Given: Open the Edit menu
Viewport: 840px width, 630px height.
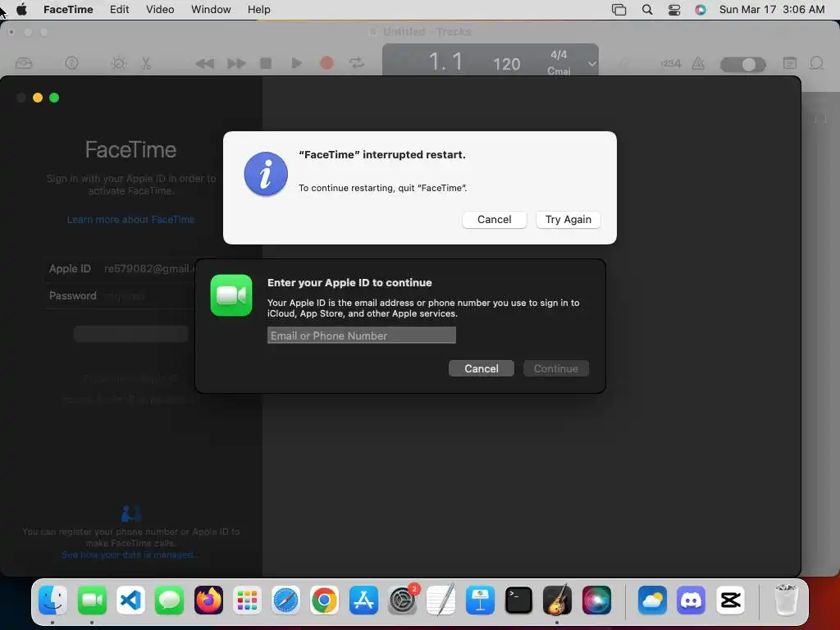Looking at the screenshot, I should pos(120,10).
